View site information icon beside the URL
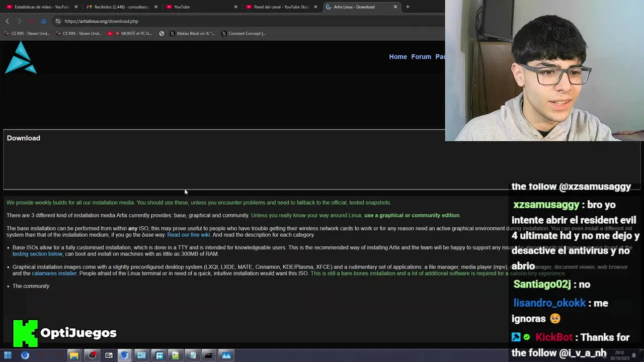This screenshot has width=644, height=362. coord(58,21)
